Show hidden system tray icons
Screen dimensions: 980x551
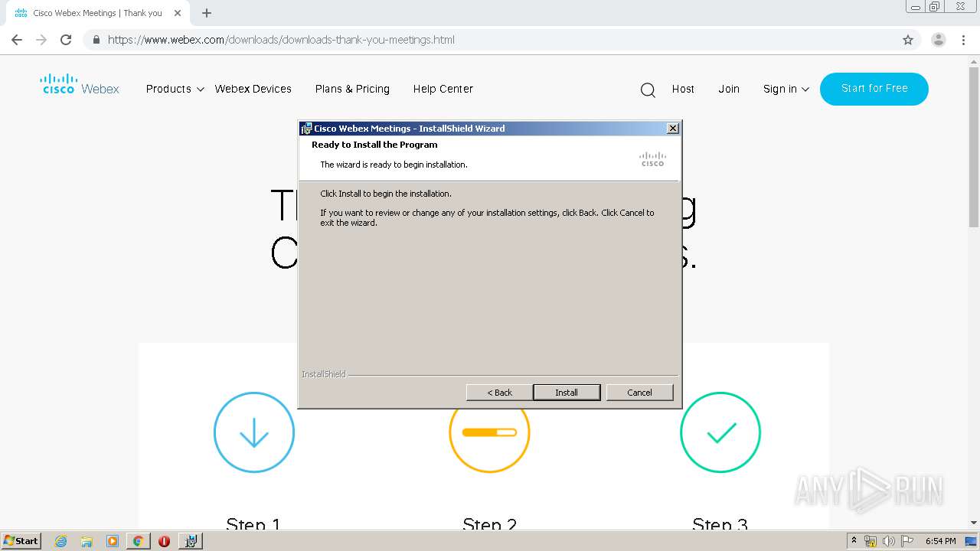(854, 540)
